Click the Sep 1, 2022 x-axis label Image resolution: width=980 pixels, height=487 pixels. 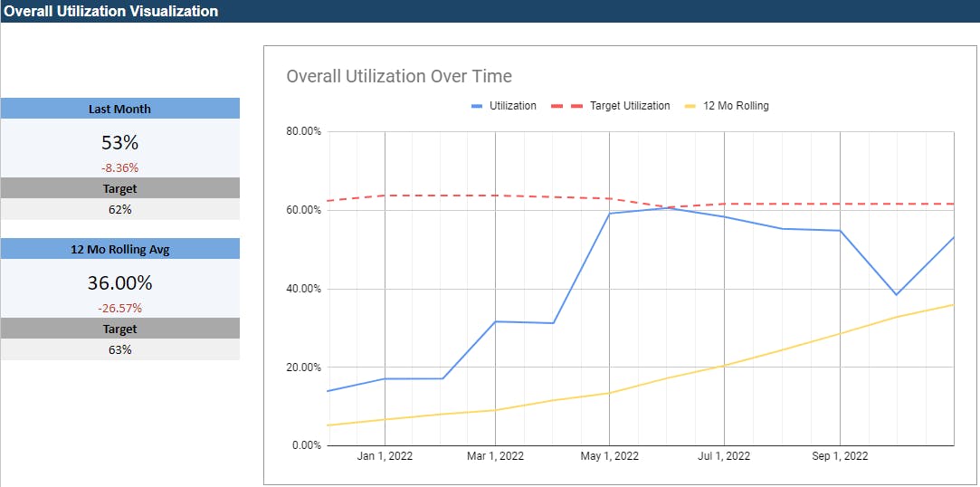click(840, 456)
